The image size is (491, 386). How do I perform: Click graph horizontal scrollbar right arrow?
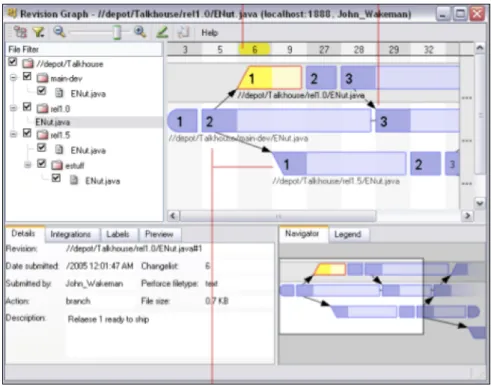[467, 216]
